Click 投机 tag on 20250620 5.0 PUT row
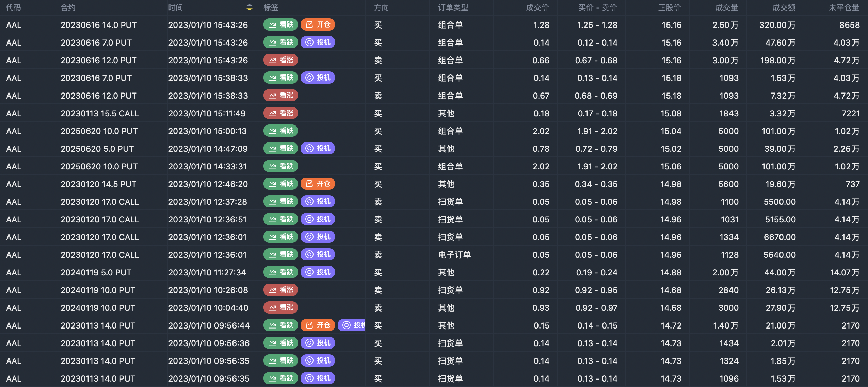This screenshot has height=387, width=868. 318,148
